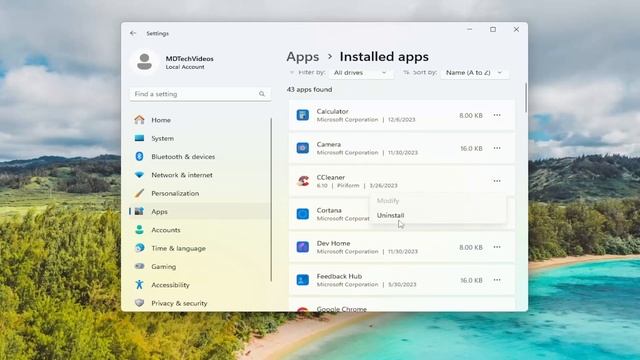This screenshot has width=640, height=360.
Task: Click the 8.00 KB Dev Home size
Action: [x=471, y=247]
